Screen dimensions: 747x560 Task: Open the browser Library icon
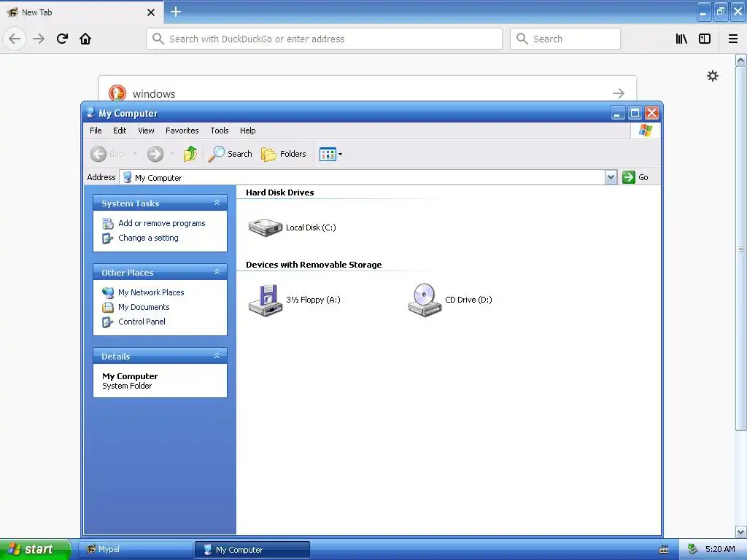(681, 39)
